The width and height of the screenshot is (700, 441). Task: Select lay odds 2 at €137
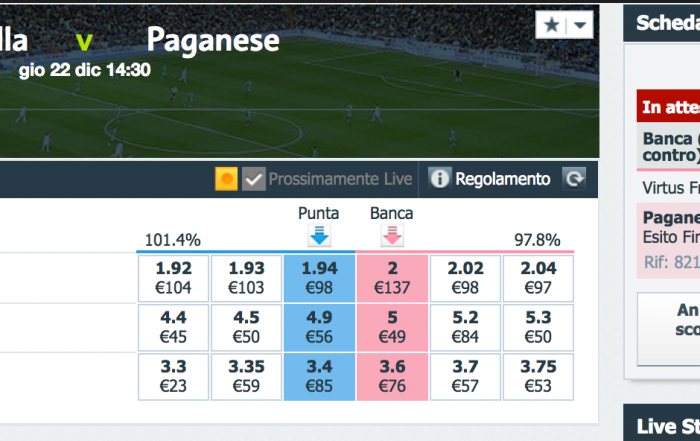(x=392, y=278)
